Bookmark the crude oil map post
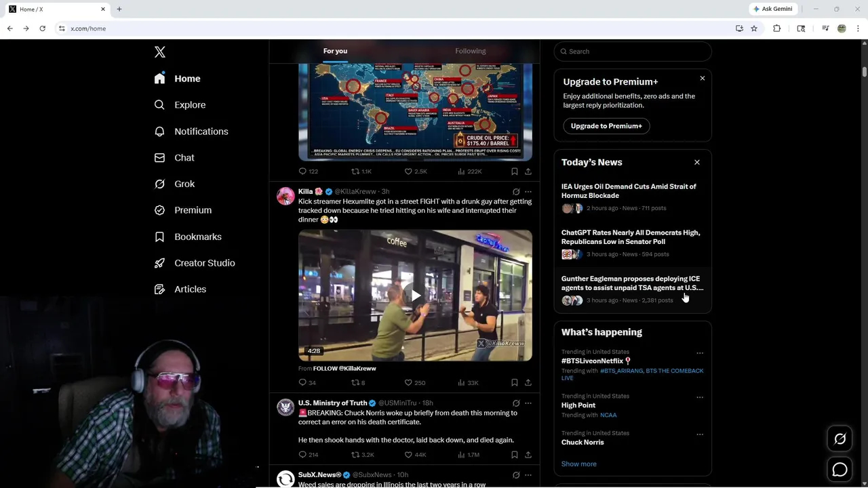 pyautogui.click(x=515, y=171)
